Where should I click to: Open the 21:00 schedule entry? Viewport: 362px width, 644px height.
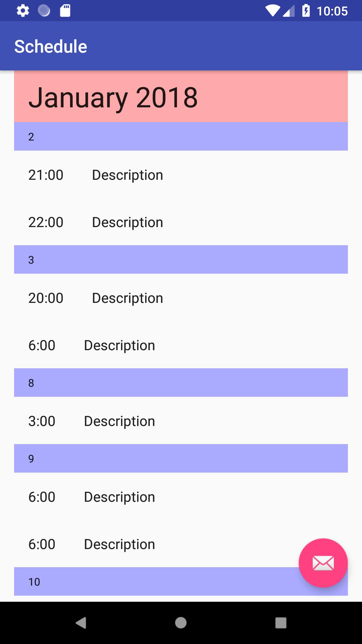tap(181, 175)
